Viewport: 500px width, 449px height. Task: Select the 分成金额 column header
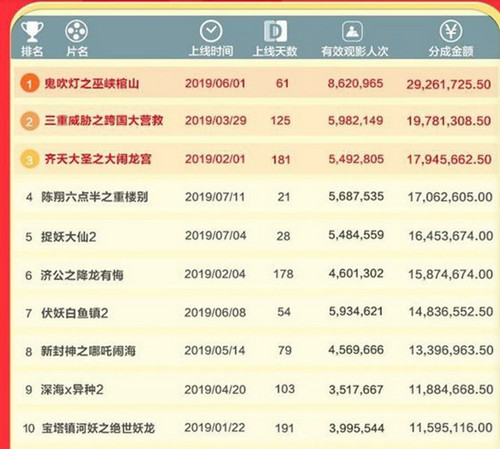(x=451, y=51)
